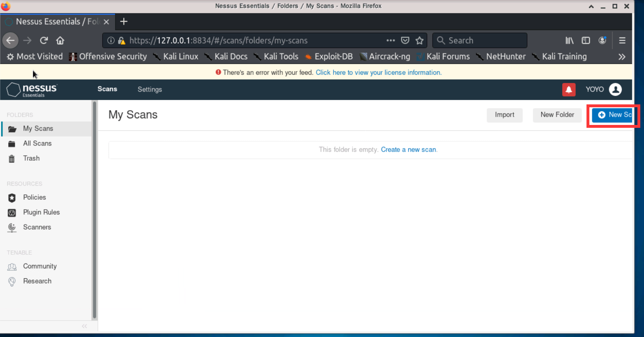
Task: Click the Research lightbulb icon
Action: click(x=12, y=282)
